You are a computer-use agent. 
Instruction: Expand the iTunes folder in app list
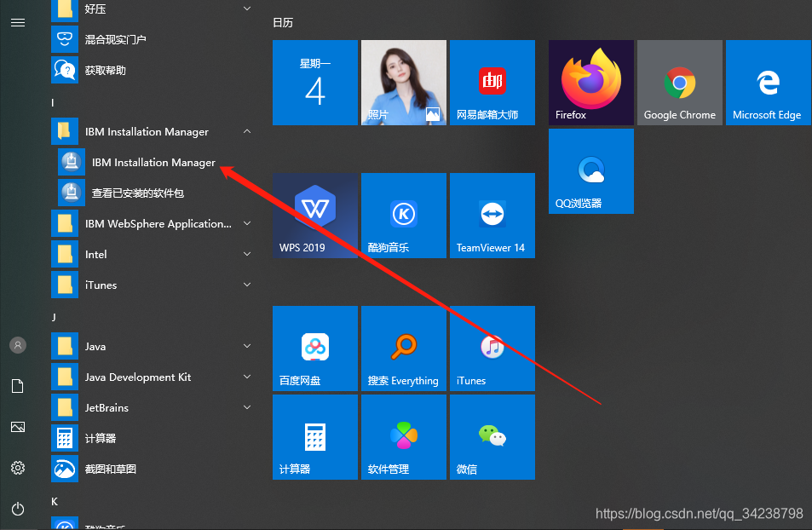click(247, 285)
